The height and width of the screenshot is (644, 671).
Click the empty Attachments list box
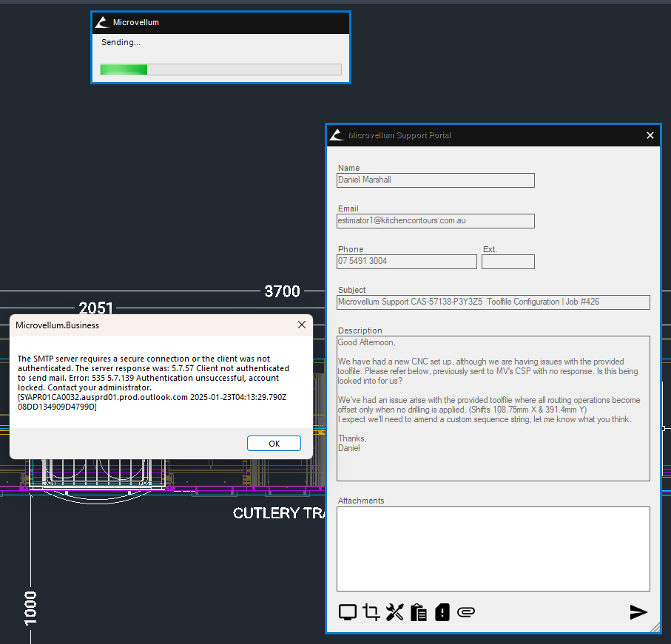pos(493,549)
